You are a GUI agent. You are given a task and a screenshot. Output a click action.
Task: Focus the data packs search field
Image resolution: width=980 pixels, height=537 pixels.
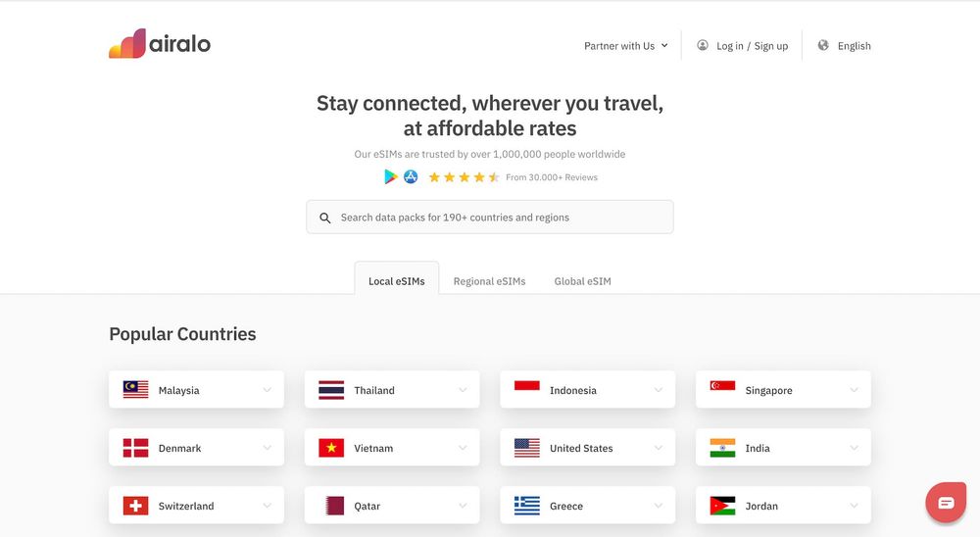click(x=500, y=218)
